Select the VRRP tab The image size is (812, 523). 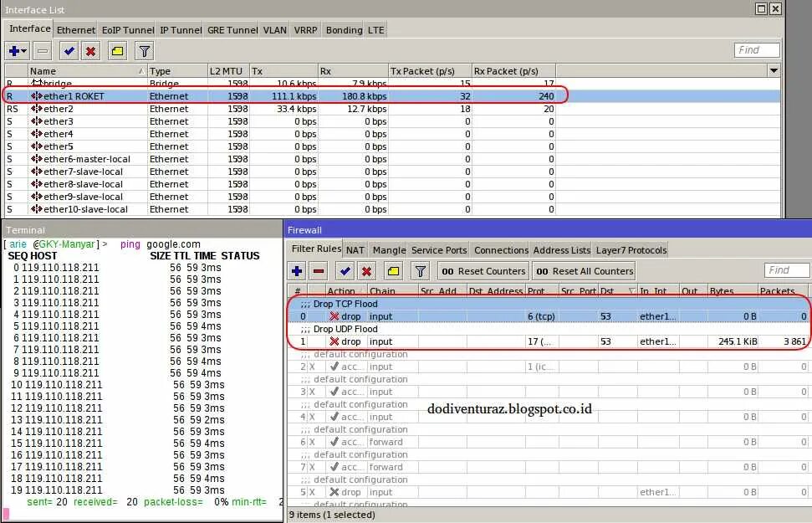coord(305,30)
